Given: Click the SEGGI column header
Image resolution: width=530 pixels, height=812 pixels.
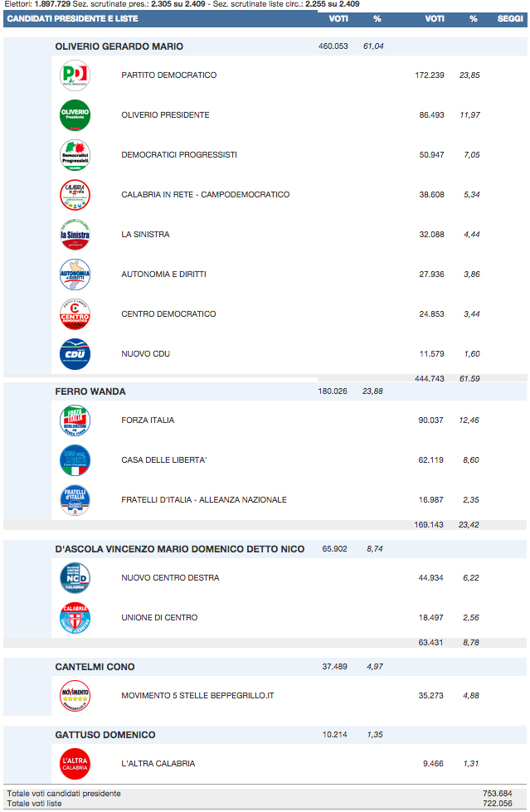Looking at the screenshot, I should point(510,18).
